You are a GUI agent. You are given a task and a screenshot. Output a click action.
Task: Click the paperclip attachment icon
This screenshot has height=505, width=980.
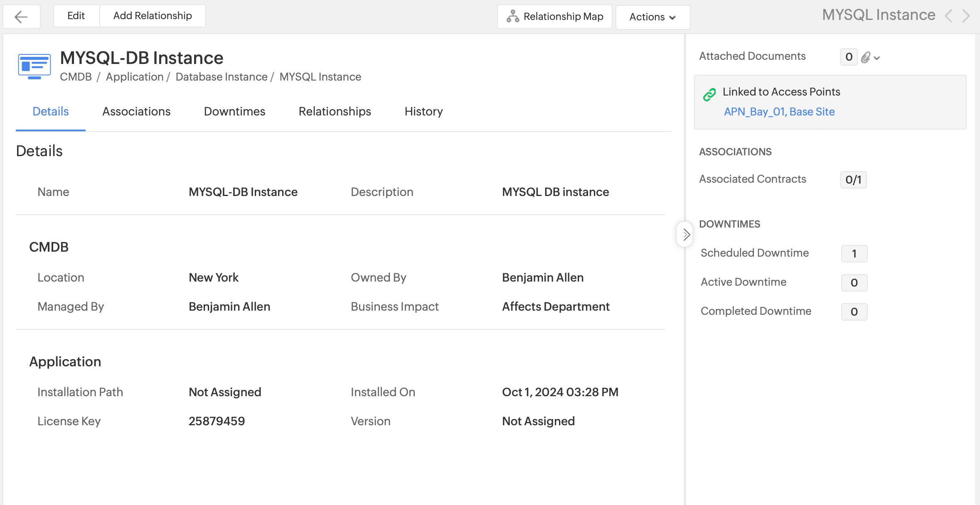coord(865,57)
